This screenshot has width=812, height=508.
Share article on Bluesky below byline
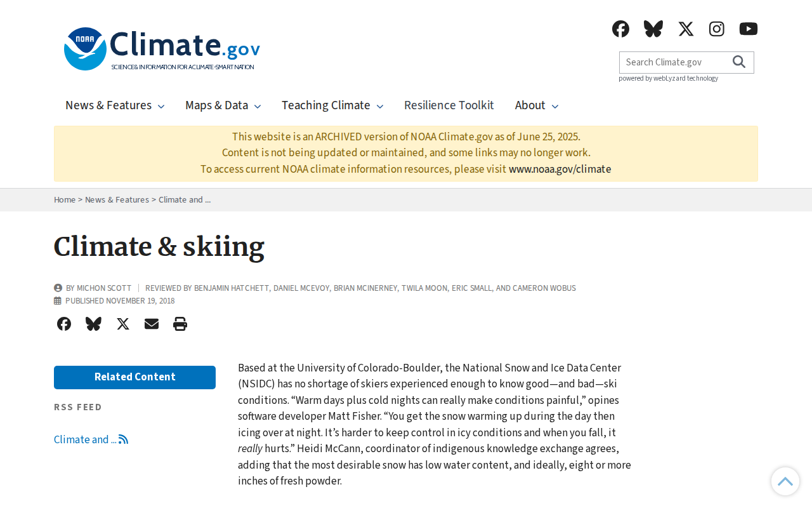(x=93, y=324)
